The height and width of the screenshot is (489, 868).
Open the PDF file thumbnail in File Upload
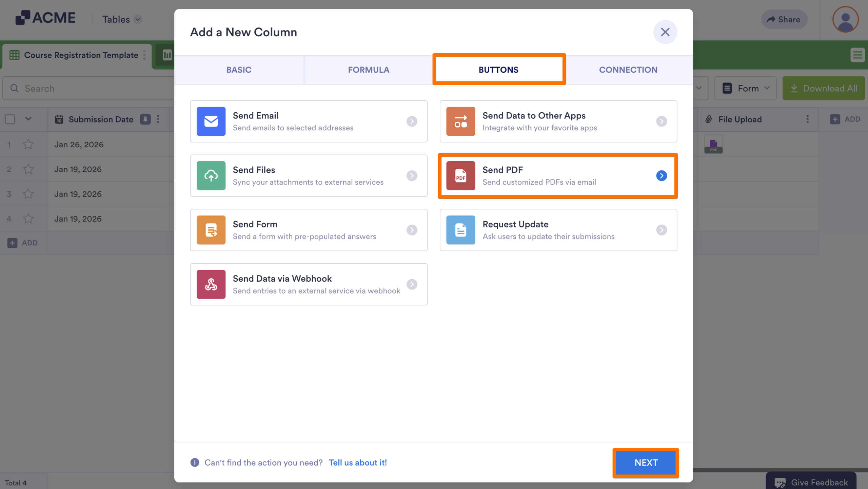(x=713, y=145)
